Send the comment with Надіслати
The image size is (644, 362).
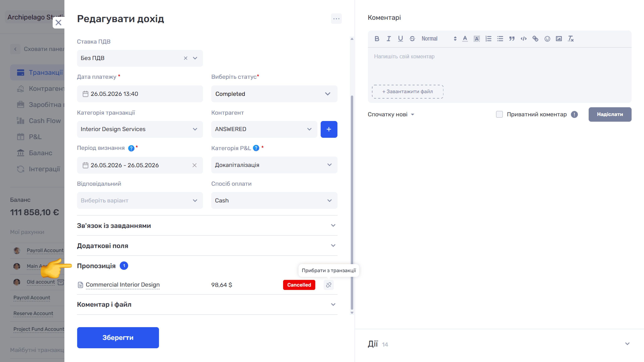coord(610,114)
